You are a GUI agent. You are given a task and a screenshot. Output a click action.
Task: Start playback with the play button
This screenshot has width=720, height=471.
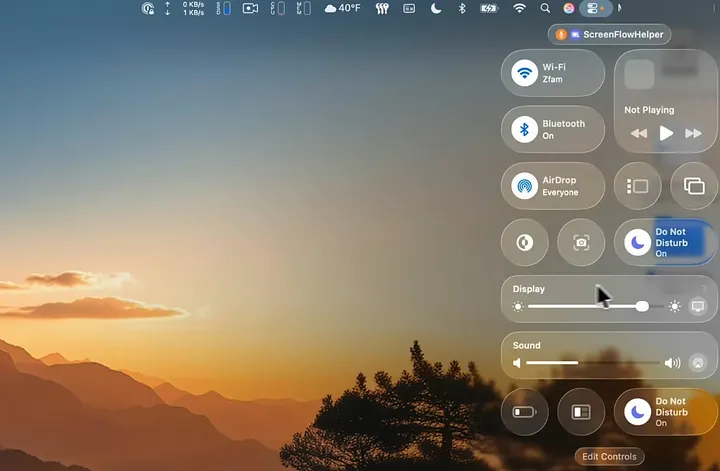tap(666, 134)
